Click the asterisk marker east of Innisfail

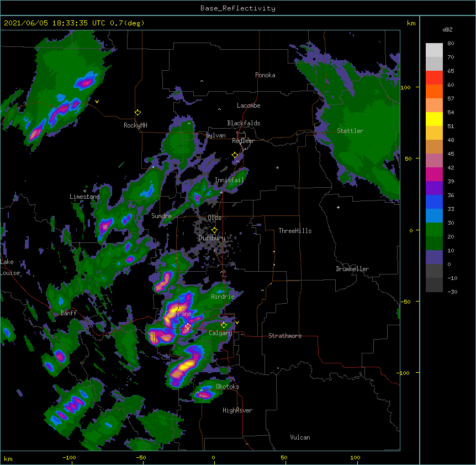[x=277, y=167]
